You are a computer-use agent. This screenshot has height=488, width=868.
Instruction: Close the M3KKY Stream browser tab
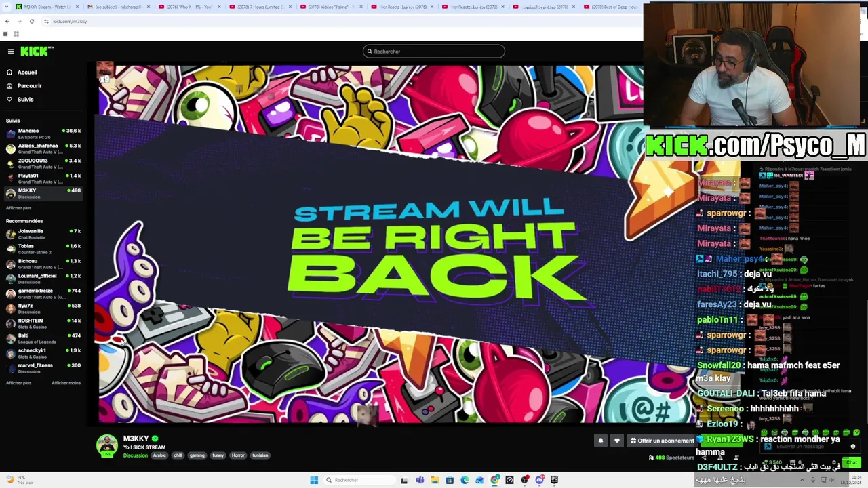pos(77,7)
